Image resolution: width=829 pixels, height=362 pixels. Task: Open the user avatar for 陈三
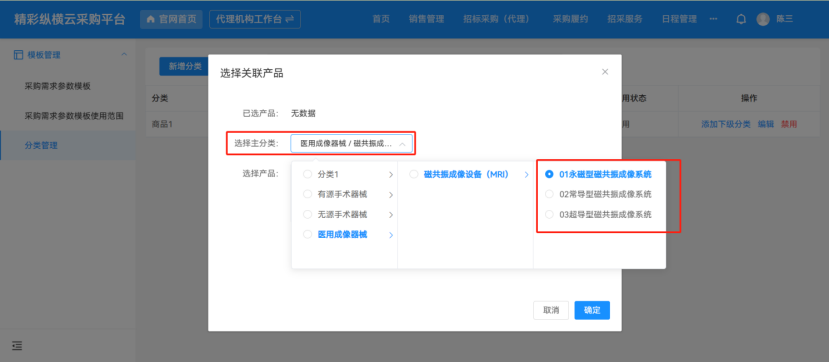(x=763, y=19)
